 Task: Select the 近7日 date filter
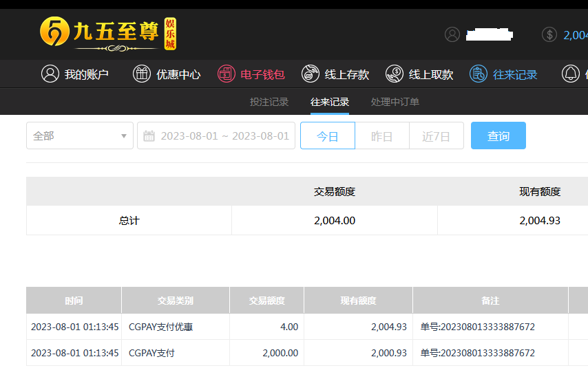436,136
